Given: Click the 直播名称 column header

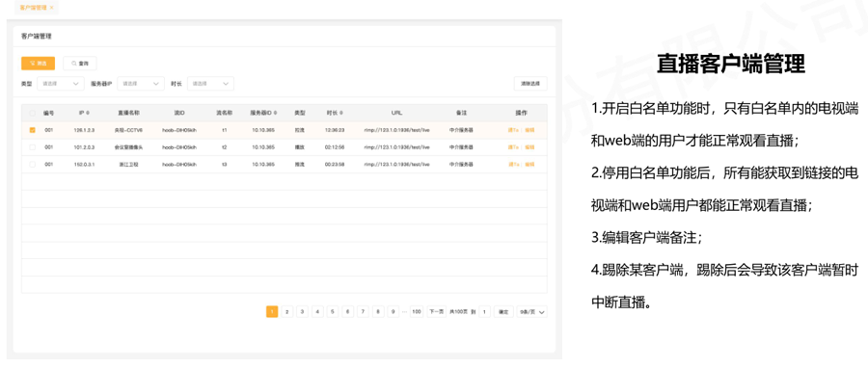Looking at the screenshot, I should pos(128,113).
